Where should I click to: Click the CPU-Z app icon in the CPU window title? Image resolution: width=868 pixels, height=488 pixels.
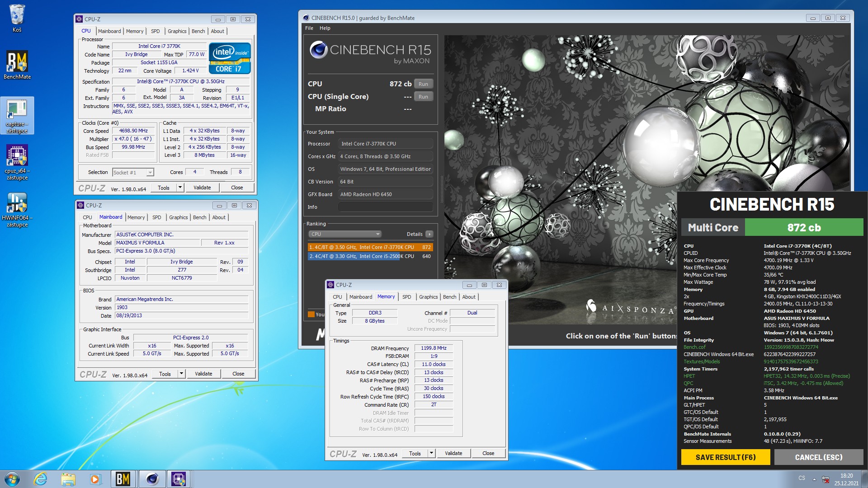80,19
